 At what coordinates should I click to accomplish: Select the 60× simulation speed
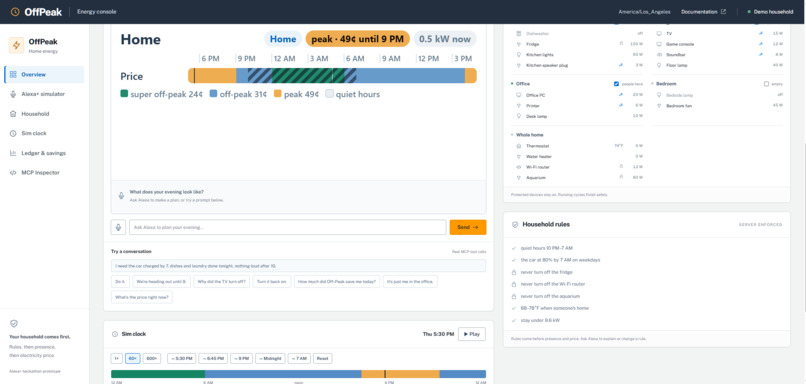133,358
